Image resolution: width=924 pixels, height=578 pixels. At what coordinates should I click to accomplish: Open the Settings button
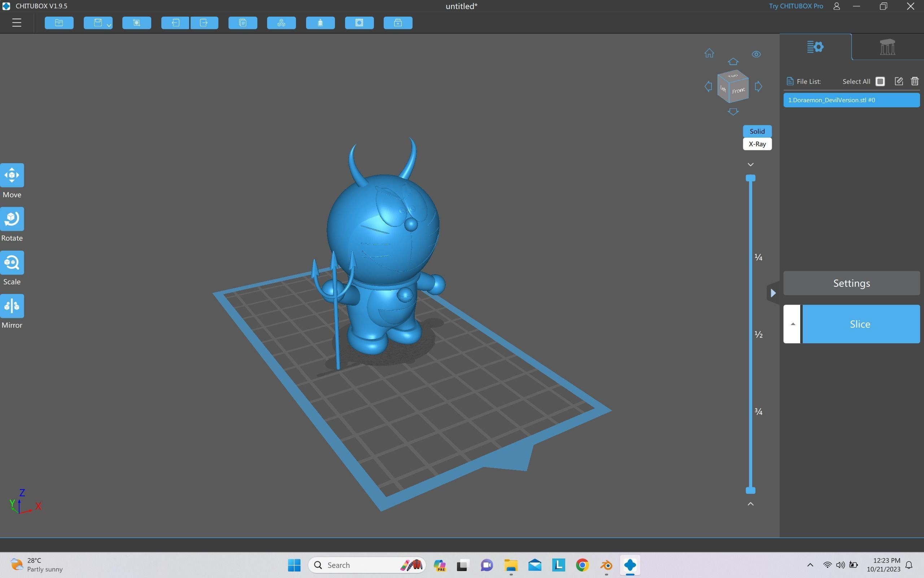pyautogui.click(x=851, y=283)
